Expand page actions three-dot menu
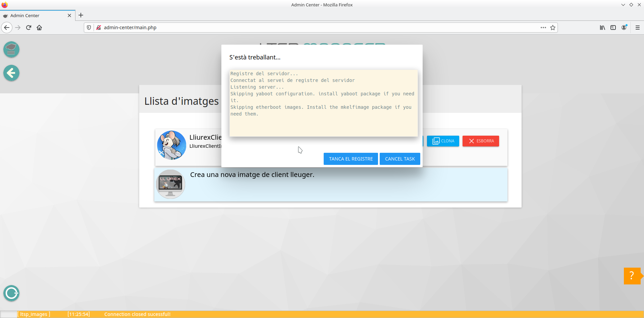 (x=543, y=28)
